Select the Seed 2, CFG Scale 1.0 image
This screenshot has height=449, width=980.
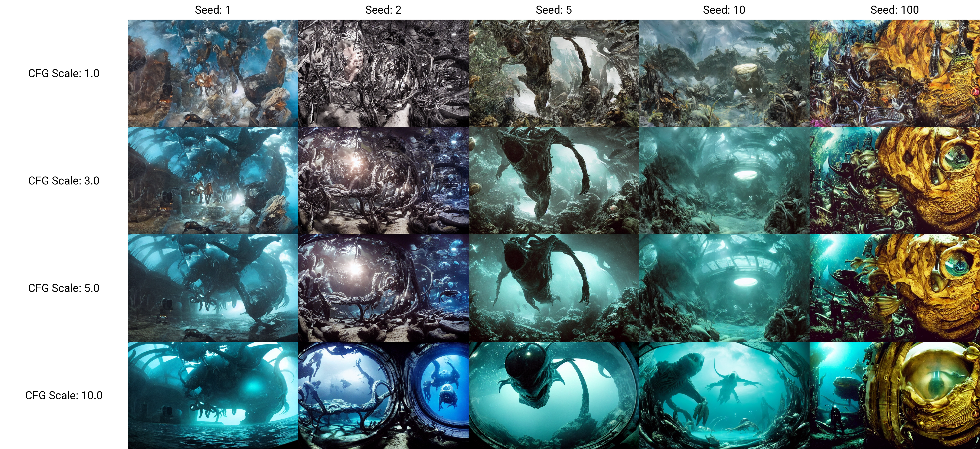[x=383, y=73]
